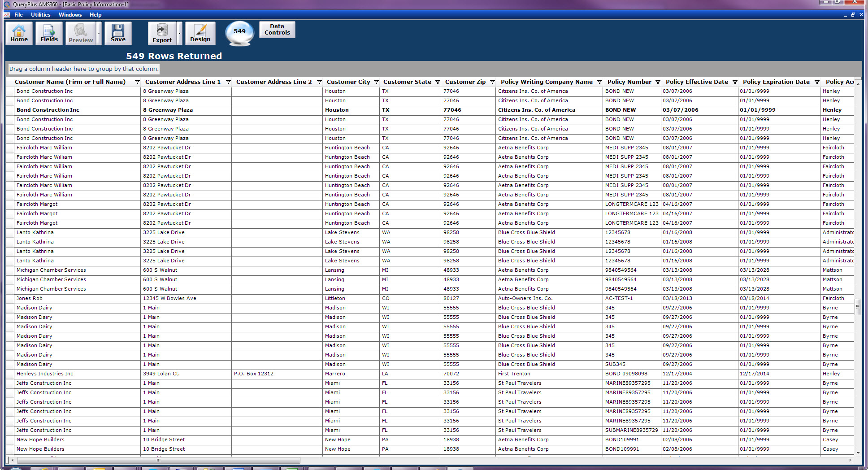This screenshot has width=868, height=470.
Task: Click the 12/17/2004 effective date cell
Action: click(699, 374)
